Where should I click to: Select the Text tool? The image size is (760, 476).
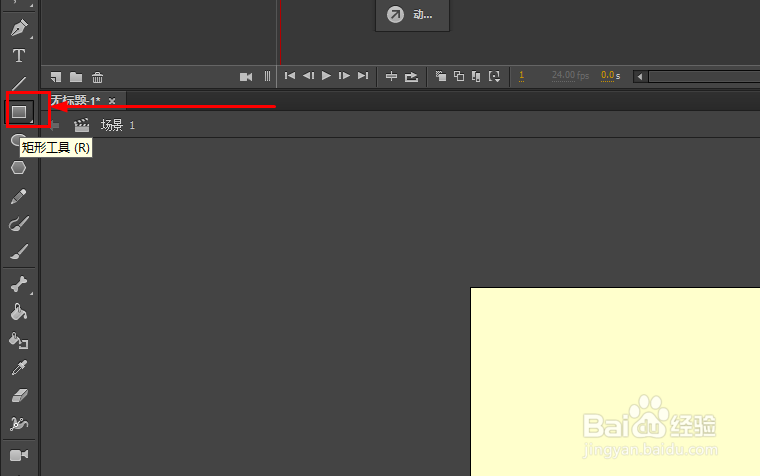(x=19, y=56)
